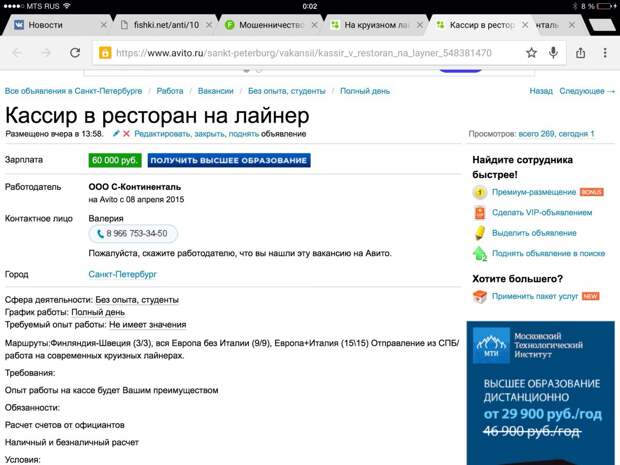
Task: Click the pencil edit icon near Редактировать
Action: pos(116,134)
